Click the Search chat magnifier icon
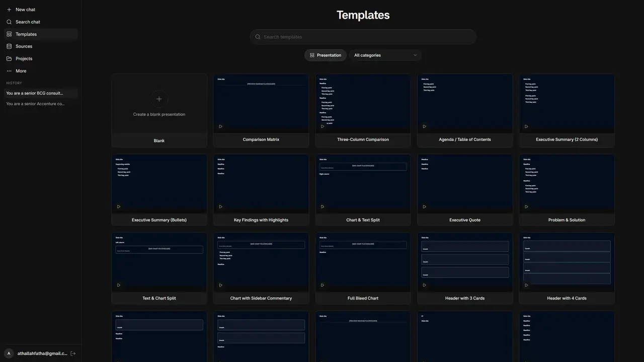This screenshot has height=362, width=644. [9, 22]
